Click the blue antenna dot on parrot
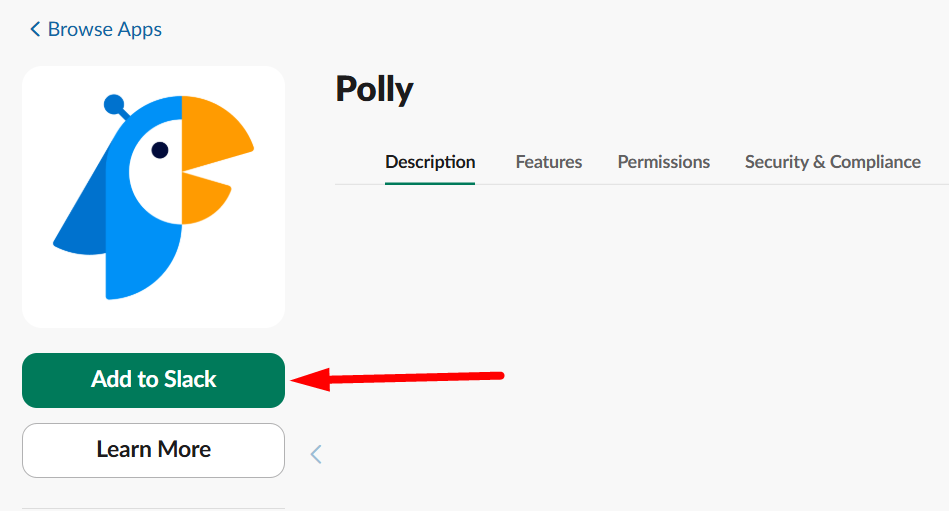 114,103
